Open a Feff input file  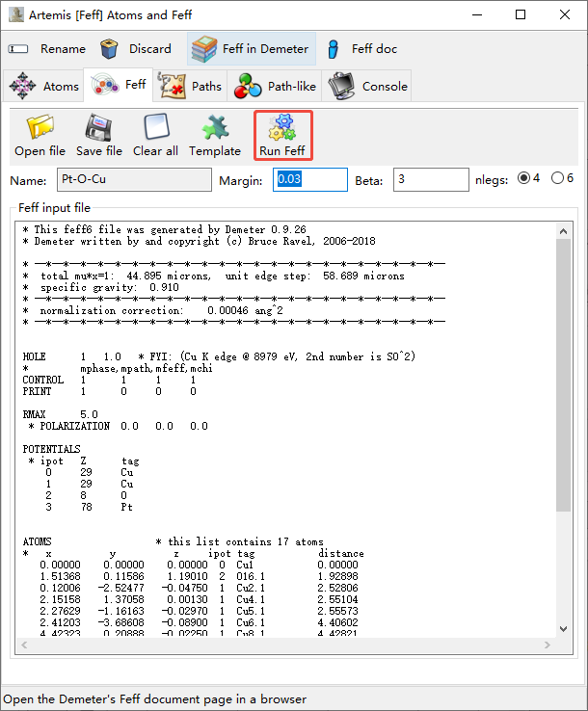(x=40, y=136)
